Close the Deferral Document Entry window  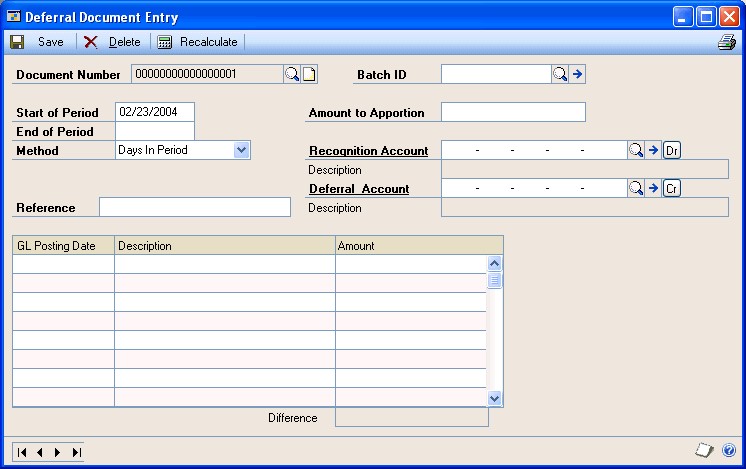click(x=729, y=17)
